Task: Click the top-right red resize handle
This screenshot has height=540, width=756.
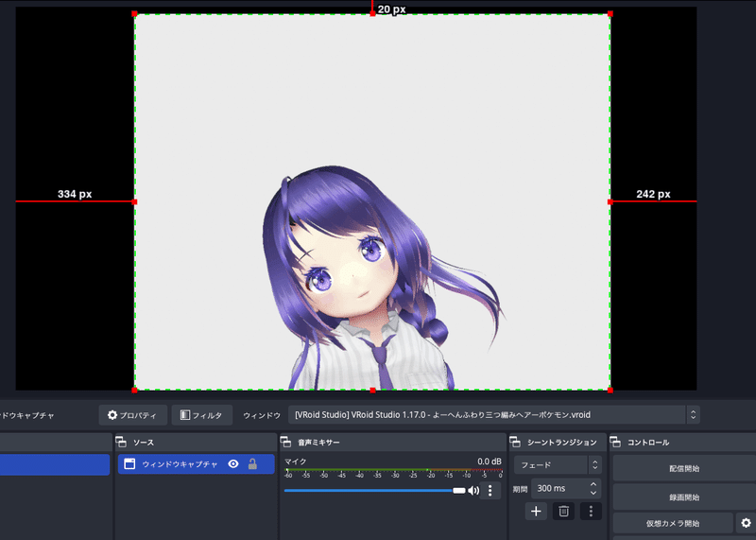Action: [610, 14]
